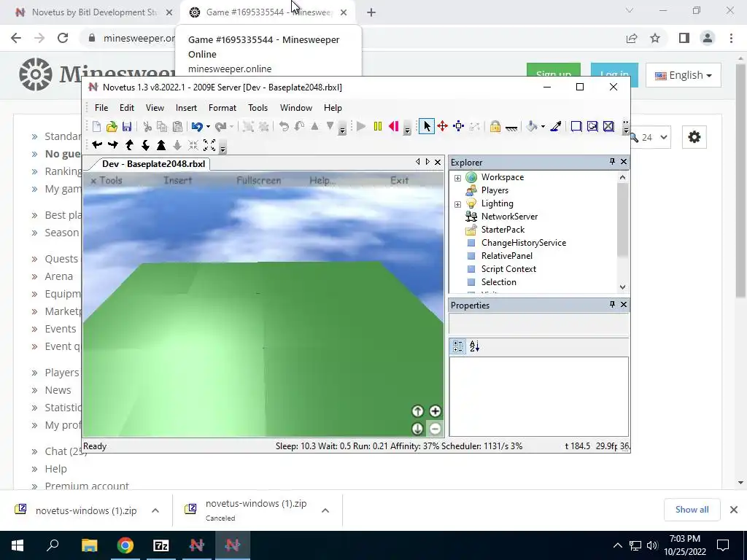Expand first novetus-windows (1).zip download chevron
747x560 pixels.
[x=155, y=510]
